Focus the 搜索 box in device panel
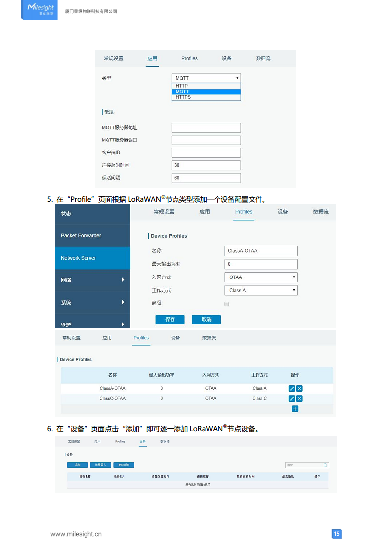Image resolution: width=392 pixels, height=555 pixels. tap(307, 465)
